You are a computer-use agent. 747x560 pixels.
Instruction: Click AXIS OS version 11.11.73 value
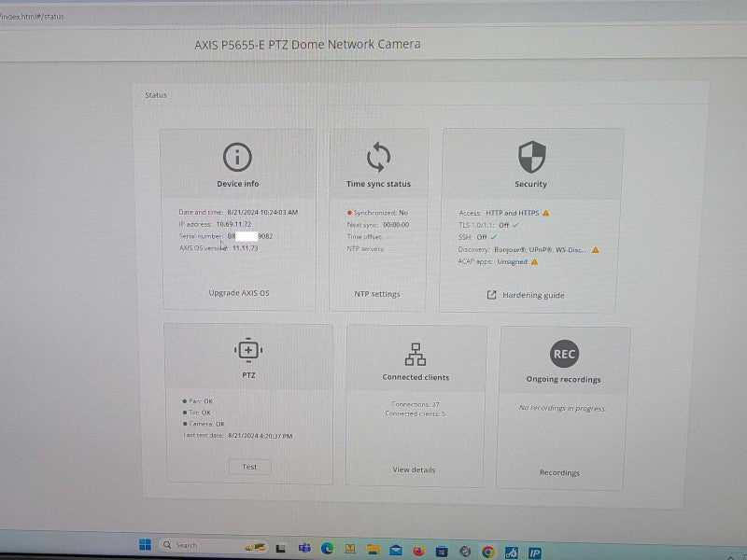(245, 247)
